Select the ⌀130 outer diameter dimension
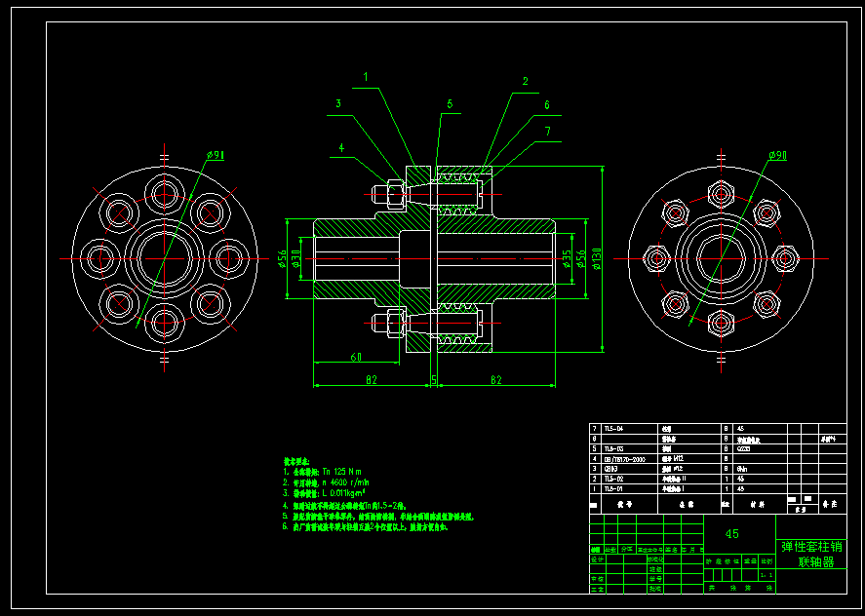Screen dimensions: 865x616 click(597, 258)
